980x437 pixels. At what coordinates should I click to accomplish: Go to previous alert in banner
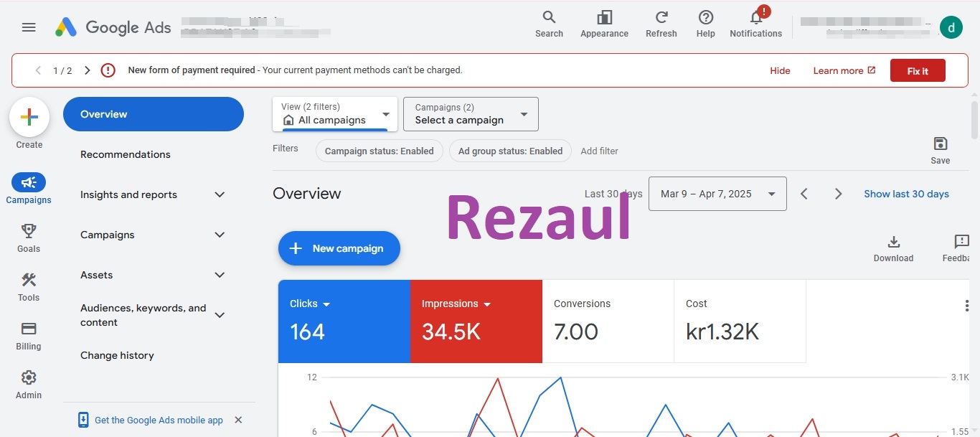(38, 70)
